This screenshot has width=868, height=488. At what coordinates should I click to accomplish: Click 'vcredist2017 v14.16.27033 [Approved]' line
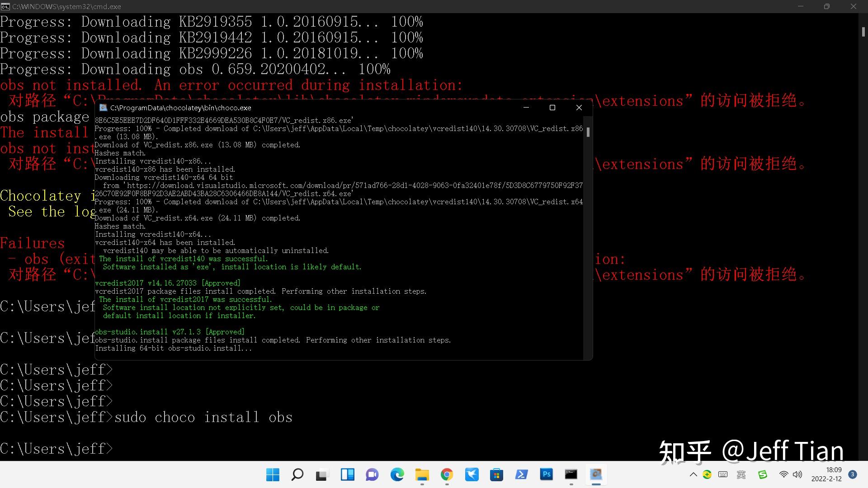[168, 283]
